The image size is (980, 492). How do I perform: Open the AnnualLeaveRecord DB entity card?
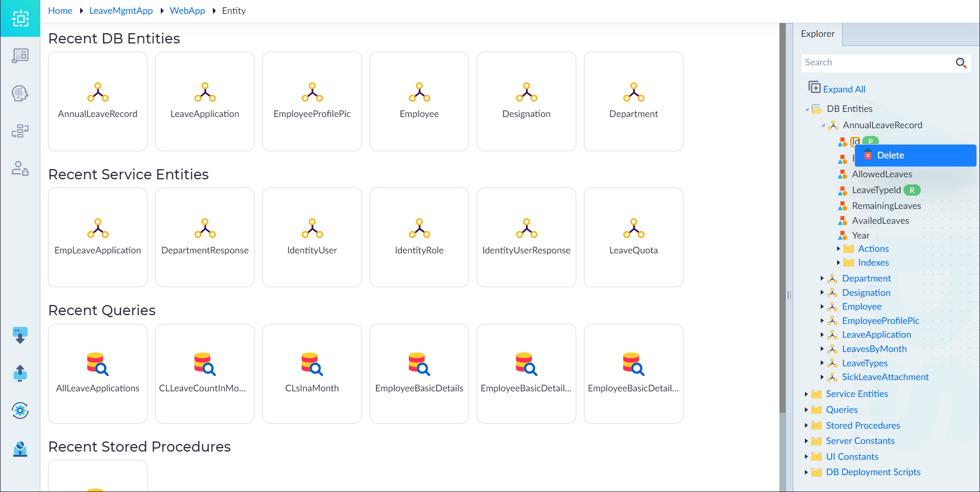point(97,101)
